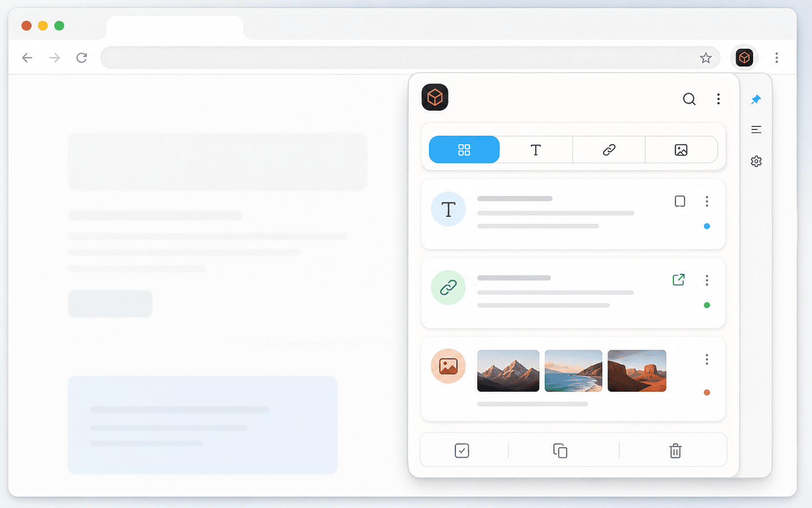Click the trash delete icon in the bottom bar

[x=676, y=451]
